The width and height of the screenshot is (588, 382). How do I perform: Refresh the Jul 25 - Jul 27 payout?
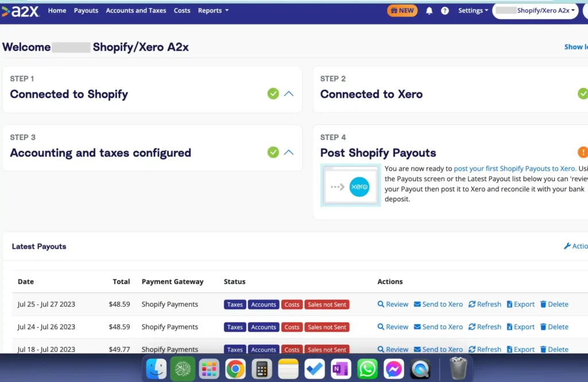tap(485, 304)
